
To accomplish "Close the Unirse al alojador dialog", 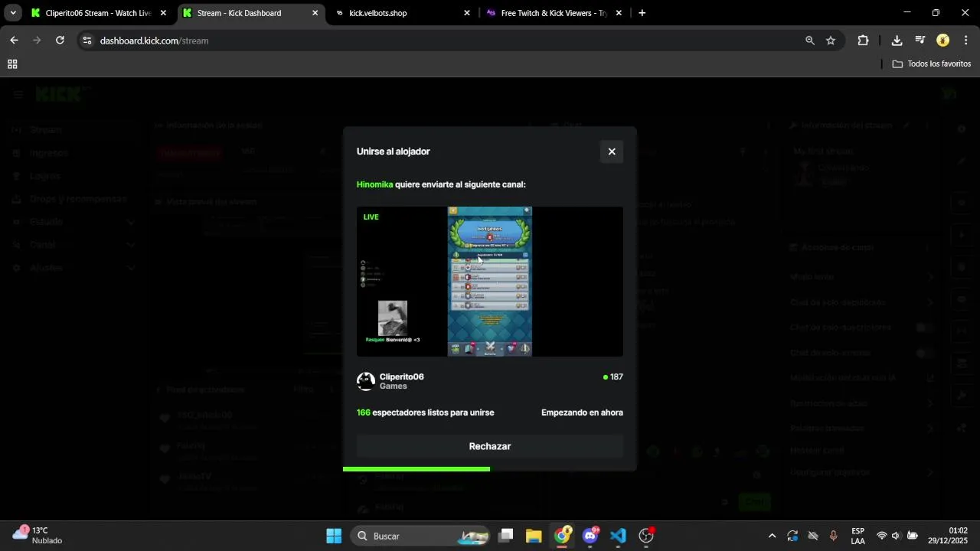I will 612,152.
